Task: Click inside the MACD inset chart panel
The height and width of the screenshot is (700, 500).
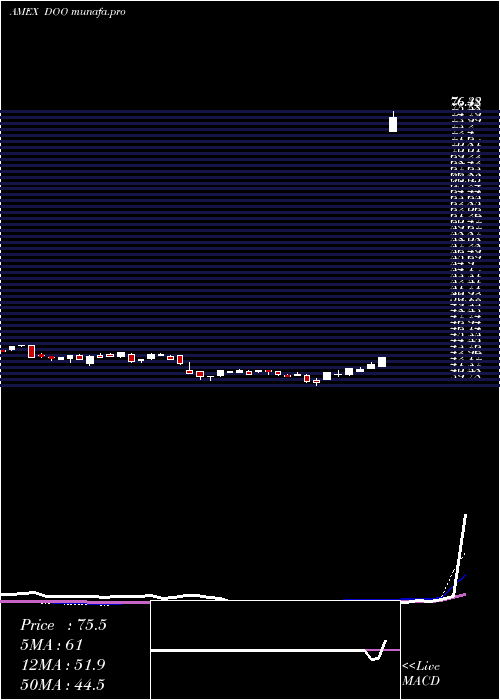Action: click(275, 650)
